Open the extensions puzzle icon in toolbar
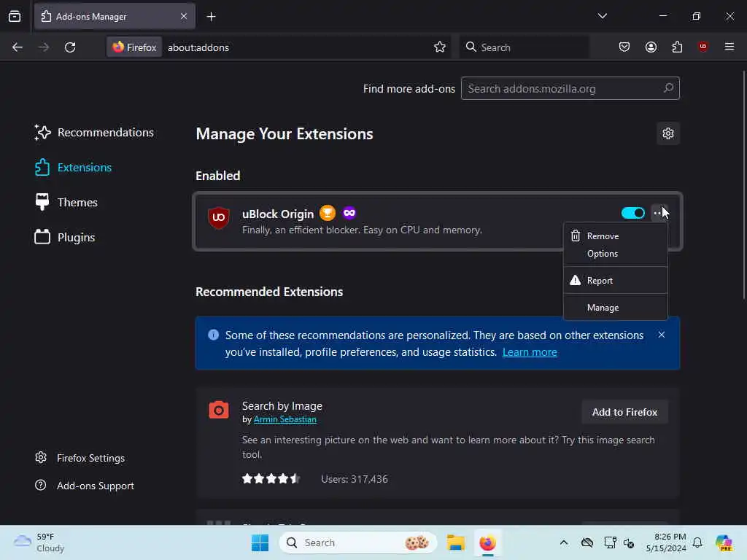Screen dimensions: 747x560 pos(677,47)
